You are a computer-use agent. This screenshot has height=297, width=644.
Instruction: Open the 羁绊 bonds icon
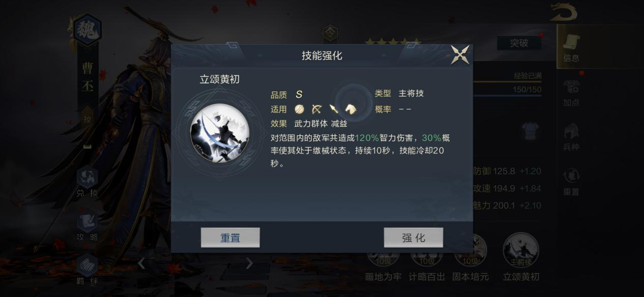coord(87,269)
